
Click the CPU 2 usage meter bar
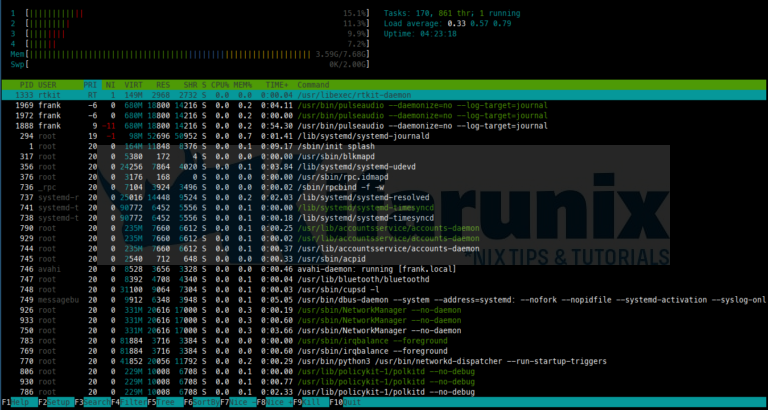pos(198,24)
